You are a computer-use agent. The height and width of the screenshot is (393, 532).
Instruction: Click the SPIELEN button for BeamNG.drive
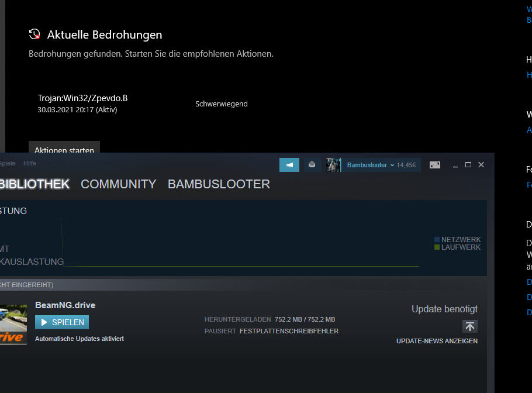(62, 322)
